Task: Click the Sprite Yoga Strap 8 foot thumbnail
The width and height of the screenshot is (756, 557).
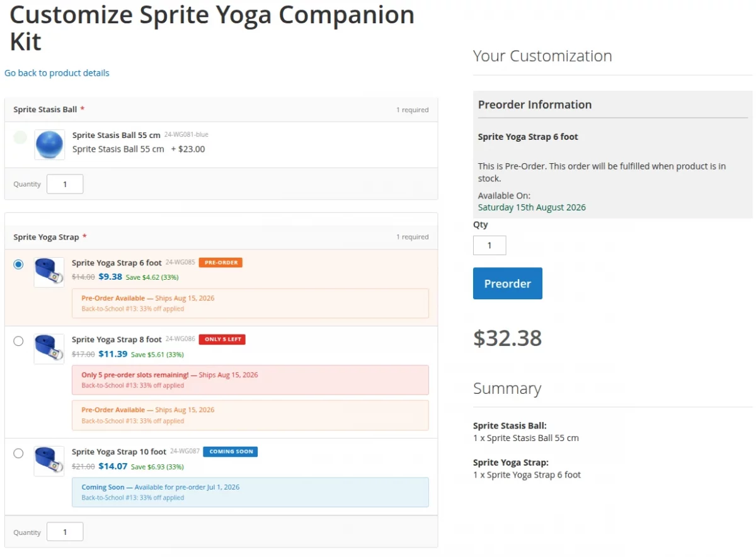Action: pos(49,349)
